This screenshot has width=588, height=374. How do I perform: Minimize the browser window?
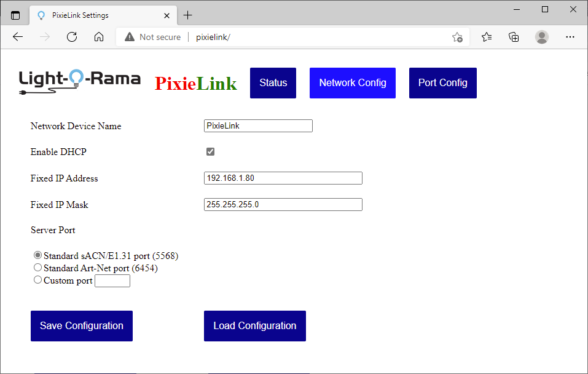(517, 9)
